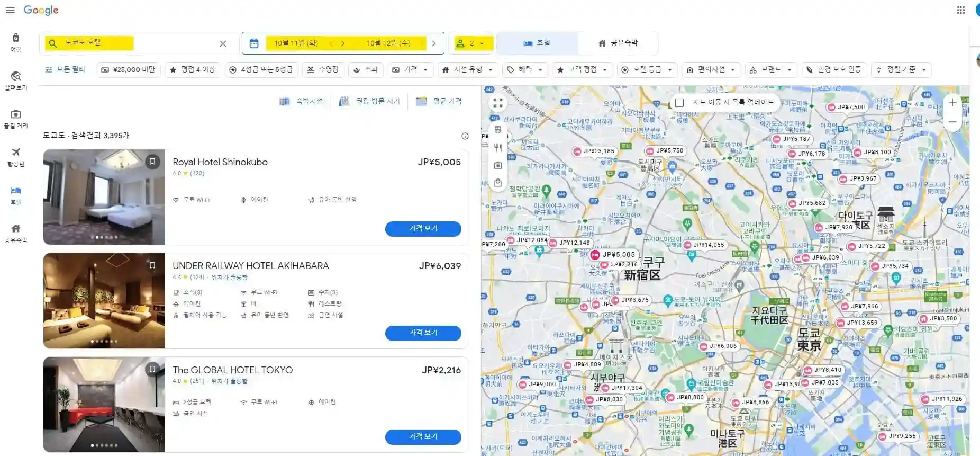This screenshot has height=456, width=980.
Task: Open The GLOBAL HOTEL TOKYO title link
Action: tap(232, 370)
